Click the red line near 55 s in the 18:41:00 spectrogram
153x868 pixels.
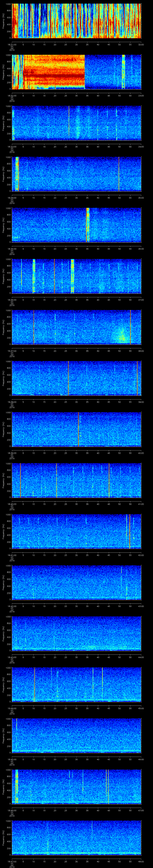(130, 531)
